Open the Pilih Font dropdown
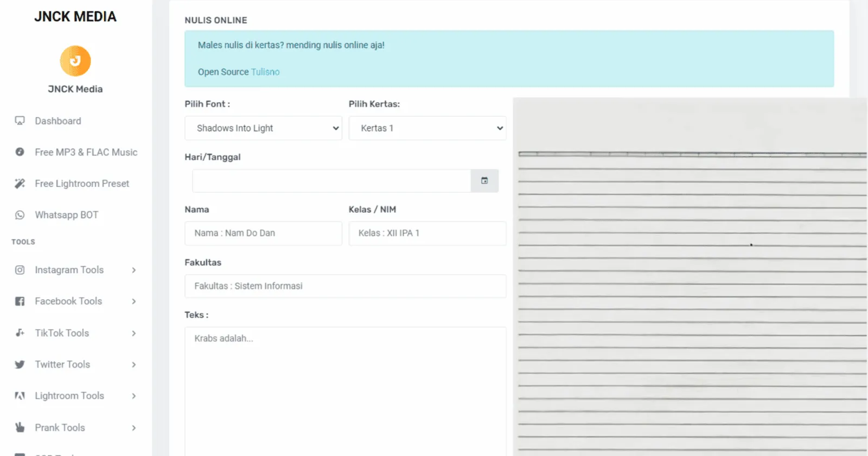The image size is (868, 456). coord(263,128)
